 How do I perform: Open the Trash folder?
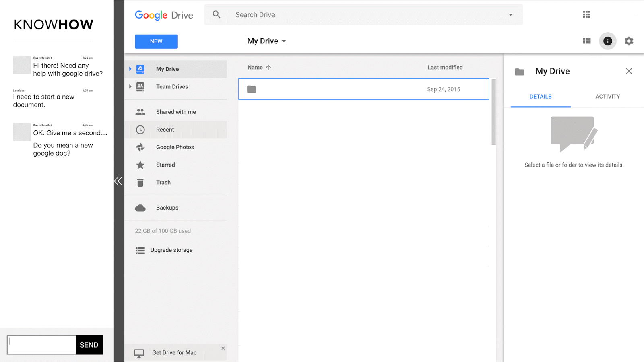[163, 183]
